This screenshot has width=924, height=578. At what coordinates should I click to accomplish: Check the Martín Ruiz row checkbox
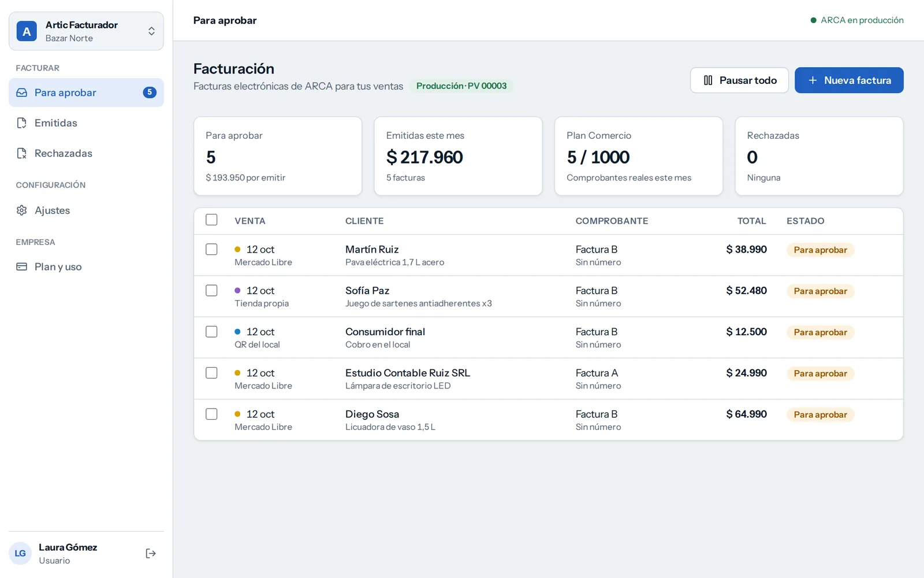point(212,249)
